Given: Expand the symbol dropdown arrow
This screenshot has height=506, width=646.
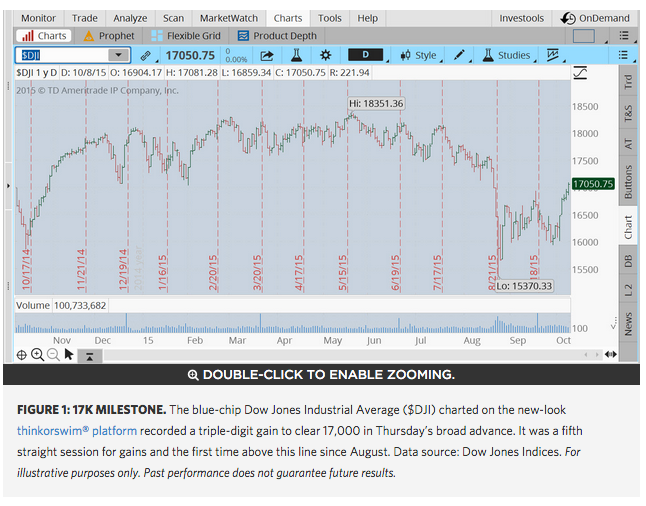Looking at the screenshot, I should pyautogui.click(x=119, y=55).
